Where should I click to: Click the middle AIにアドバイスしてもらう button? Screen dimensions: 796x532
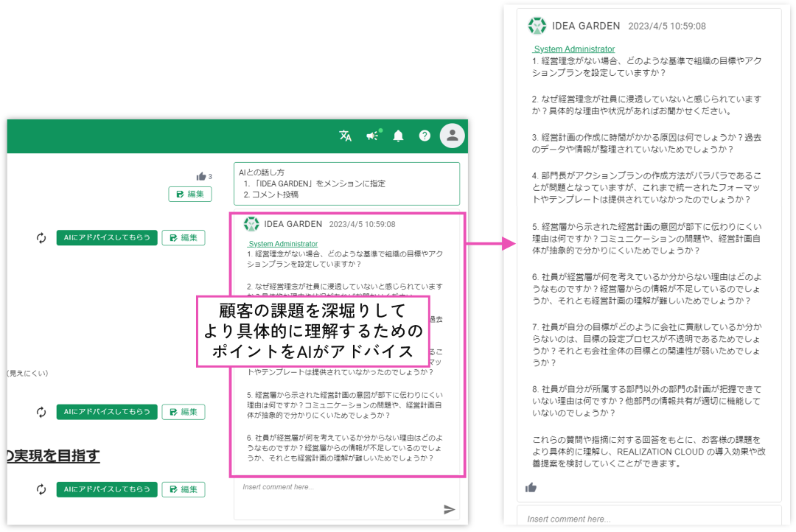tap(107, 412)
